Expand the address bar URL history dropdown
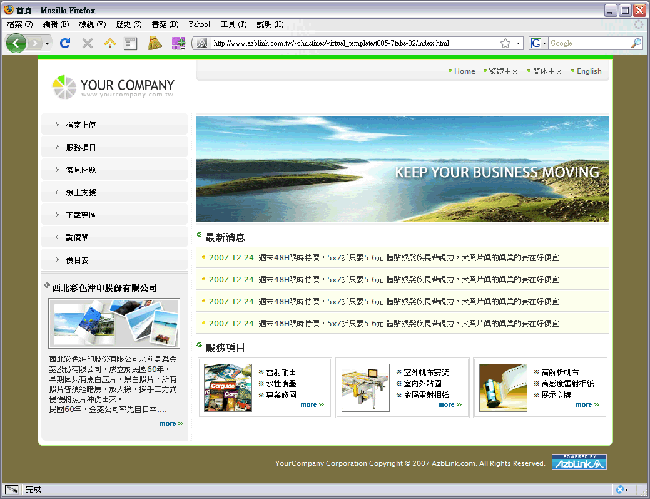Viewport: 650px width, 499px height. (x=520, y=43)
